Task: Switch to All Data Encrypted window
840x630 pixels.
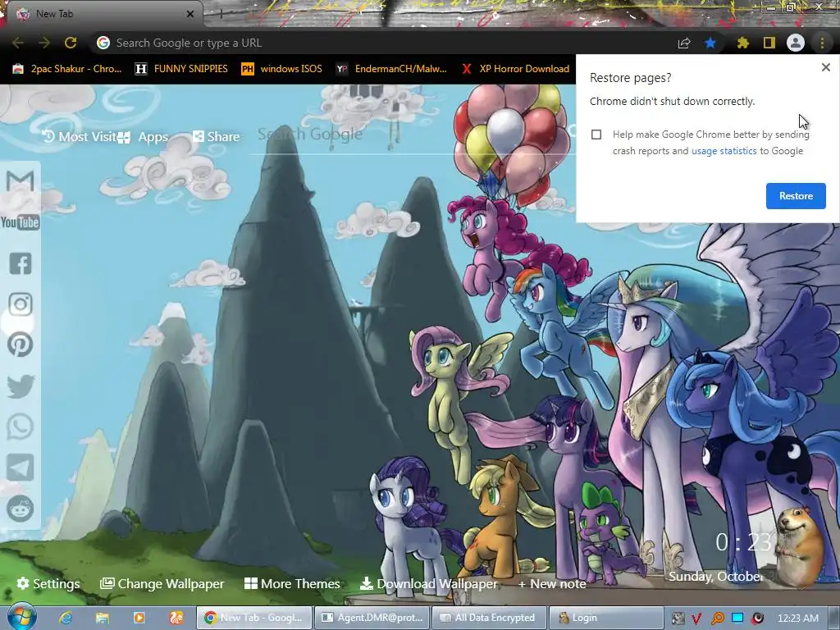Action: click(x=489, y=618)
